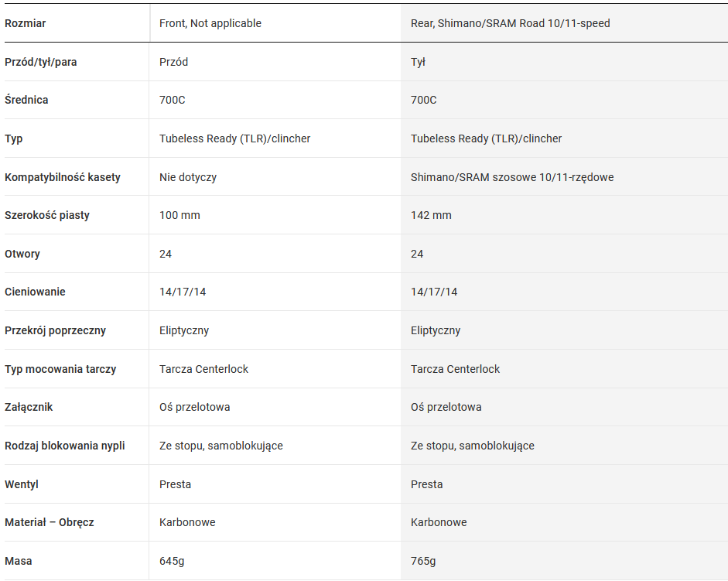Click the "645g" front wheel mass
728x581 pixels.
tap(172, 561)
